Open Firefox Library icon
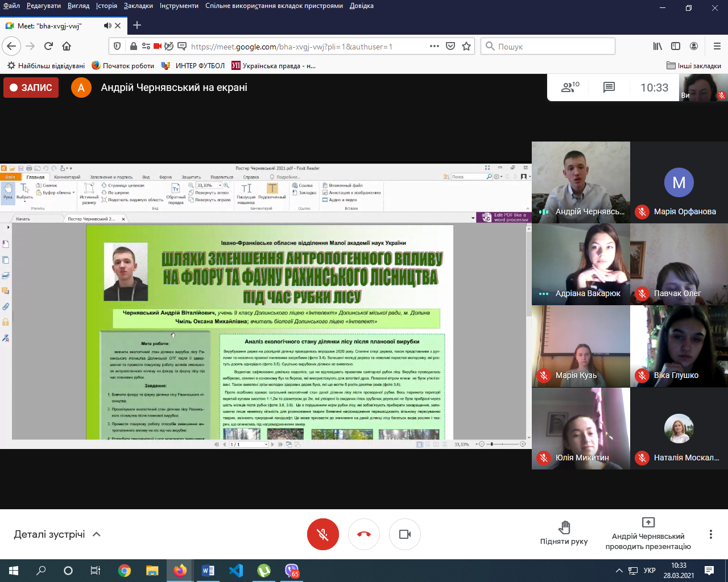 (657, 46)
